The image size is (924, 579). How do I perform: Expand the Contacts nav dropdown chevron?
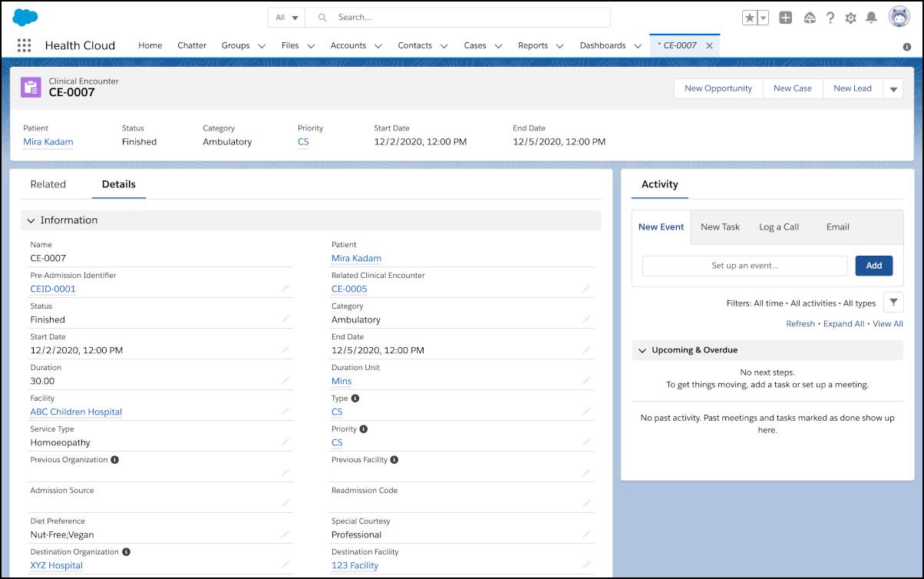(x=444, y=46)
